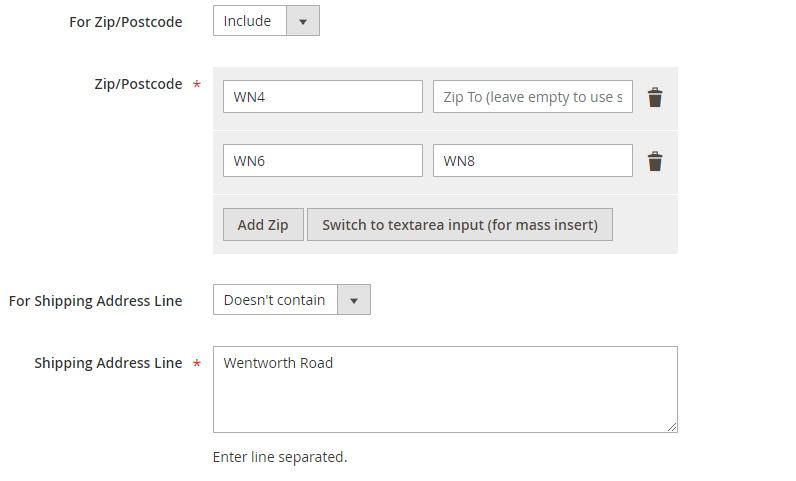This screenshot has height=481, width=796.
Task: Click the empty Zip To field
Action: click(532, 97)
